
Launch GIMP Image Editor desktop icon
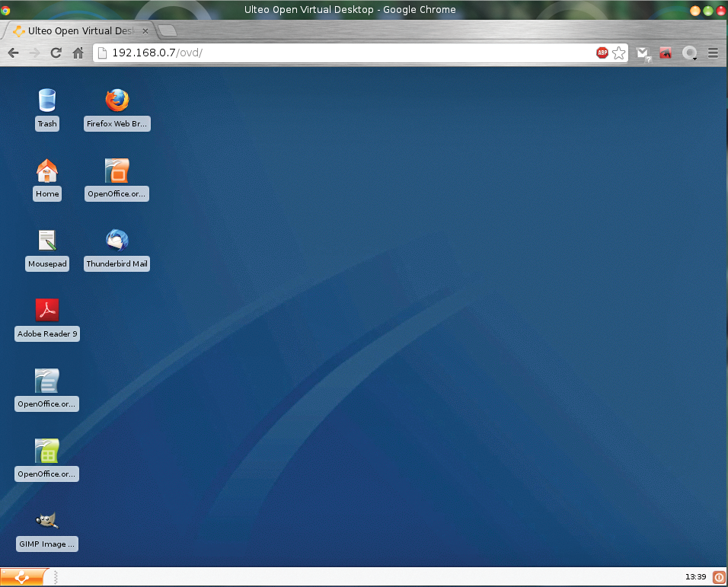pos(47,521)
